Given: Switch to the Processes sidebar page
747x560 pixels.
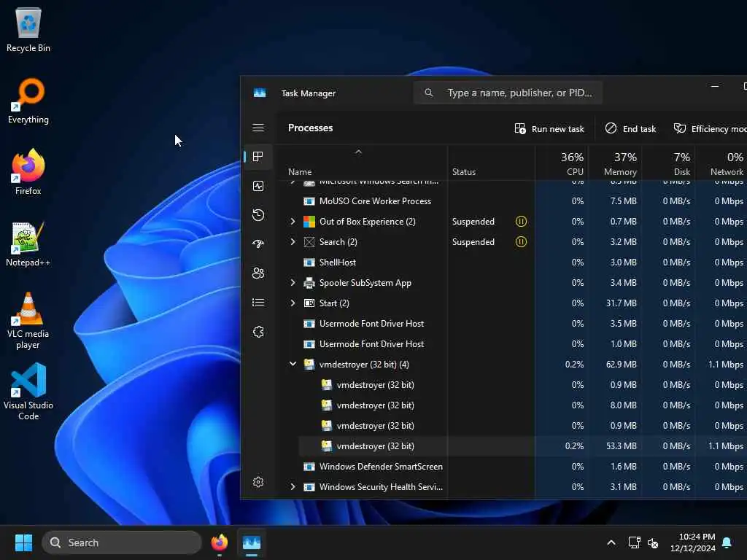Looking at the screenshot, I should pos(258,157).
